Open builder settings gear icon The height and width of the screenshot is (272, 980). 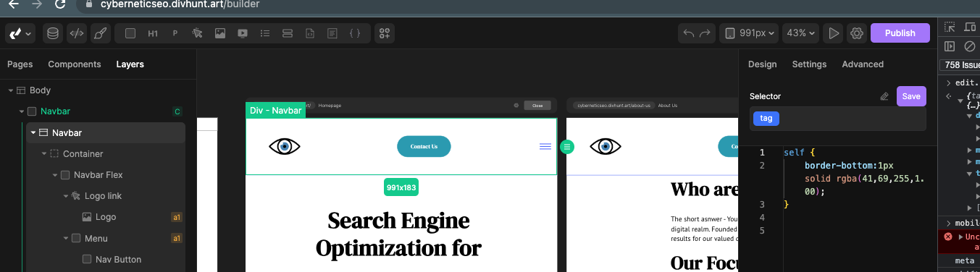coord(857,33)
